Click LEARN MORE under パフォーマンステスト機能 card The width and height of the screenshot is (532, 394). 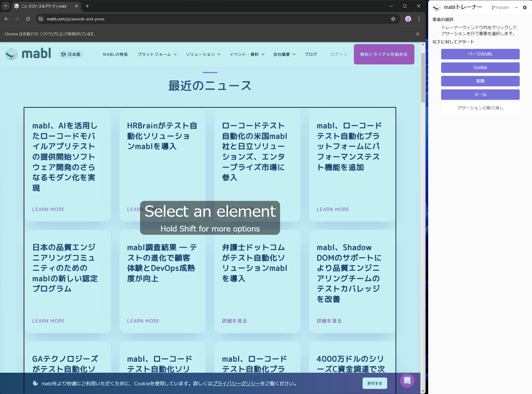(333, 209)
